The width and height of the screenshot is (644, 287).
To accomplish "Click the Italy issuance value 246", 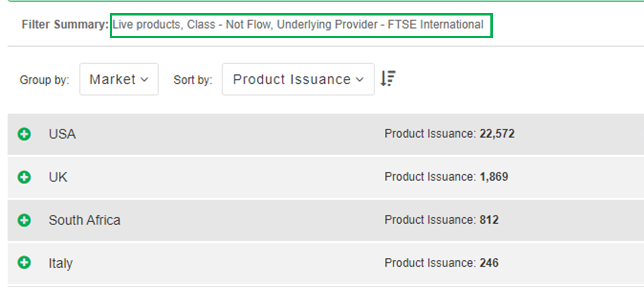I will [489, 263].
